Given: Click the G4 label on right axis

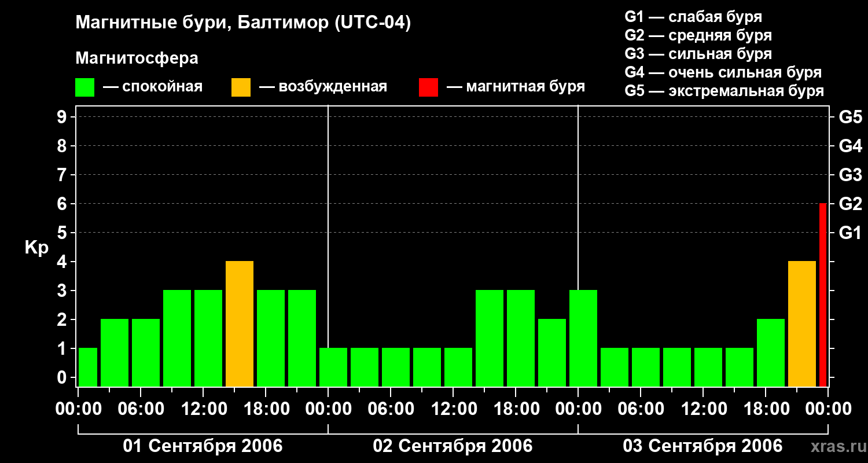Looking at the screenshot, I should click(x=850, y=146).
